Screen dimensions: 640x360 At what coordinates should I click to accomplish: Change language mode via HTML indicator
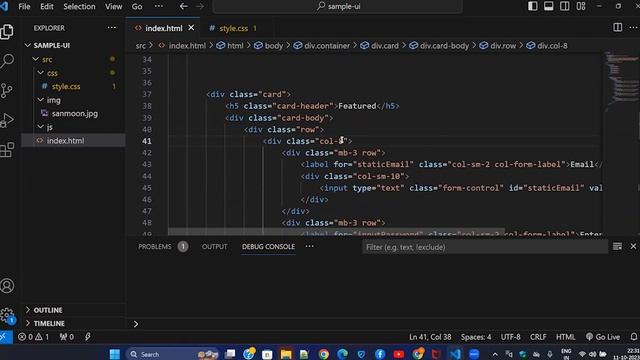(565, 337)
